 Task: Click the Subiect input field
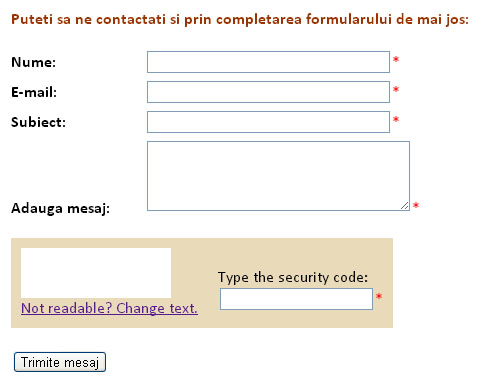pos(268,122)
